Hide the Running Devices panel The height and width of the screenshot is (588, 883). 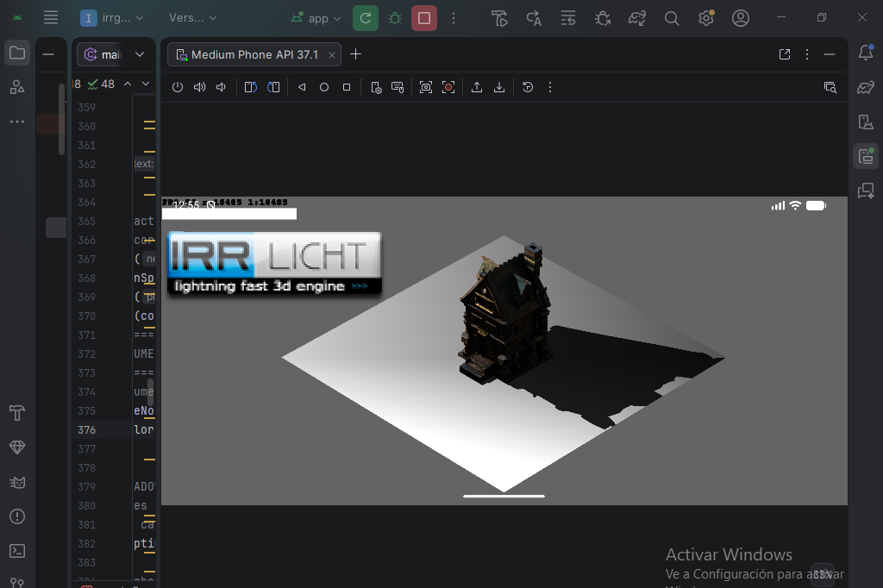pyautogui.click(x=829, y=54)
